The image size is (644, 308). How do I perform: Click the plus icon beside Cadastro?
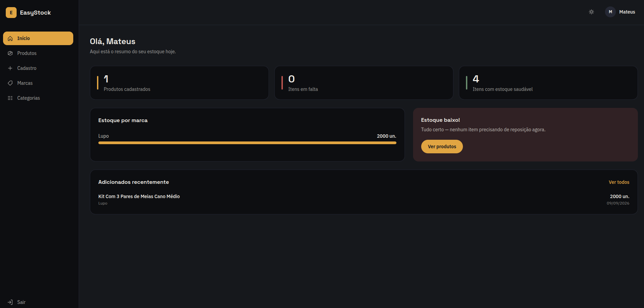[x=10, y=68]
